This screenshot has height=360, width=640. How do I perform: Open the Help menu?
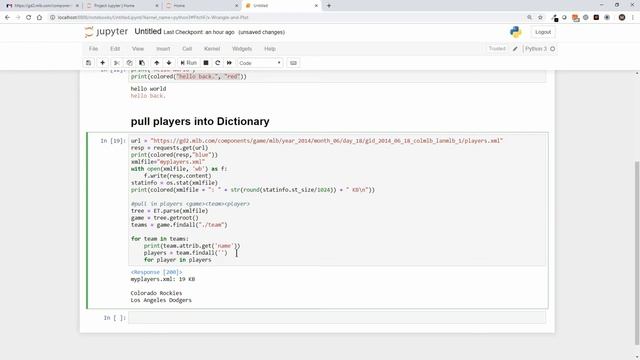pyautogui.click(x=270, y=49)
